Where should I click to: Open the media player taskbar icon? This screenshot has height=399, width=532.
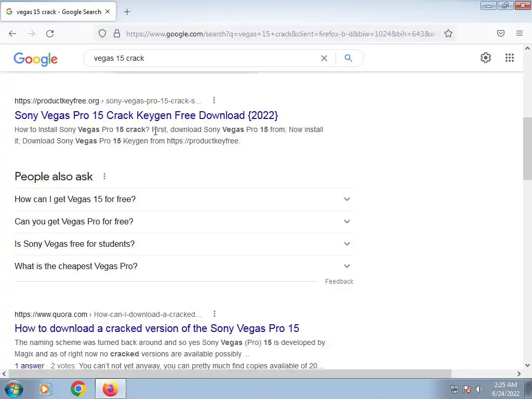tap(45, 389)
